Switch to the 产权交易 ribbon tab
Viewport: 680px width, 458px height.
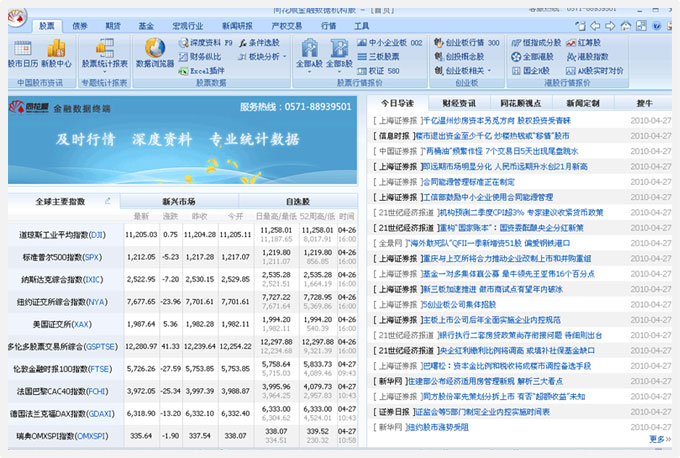pyautogui.click(x=287, y=26)
